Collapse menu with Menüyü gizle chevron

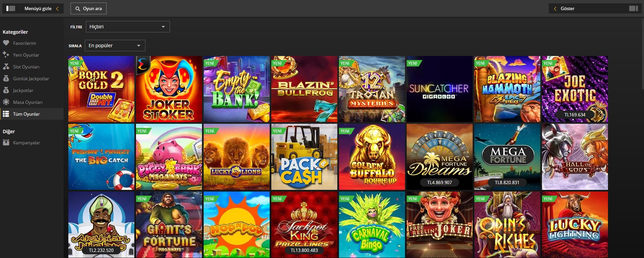tap(57, 9)
